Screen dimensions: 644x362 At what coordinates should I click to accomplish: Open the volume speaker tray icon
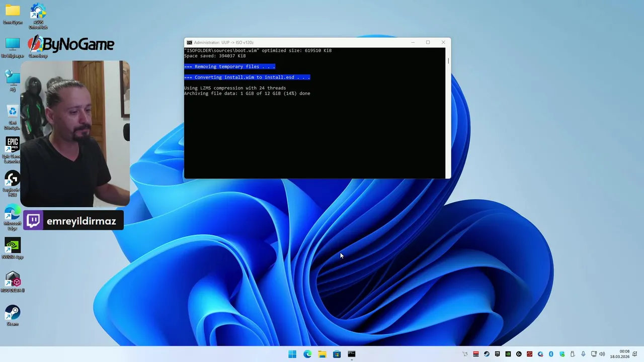coord(602,354)
